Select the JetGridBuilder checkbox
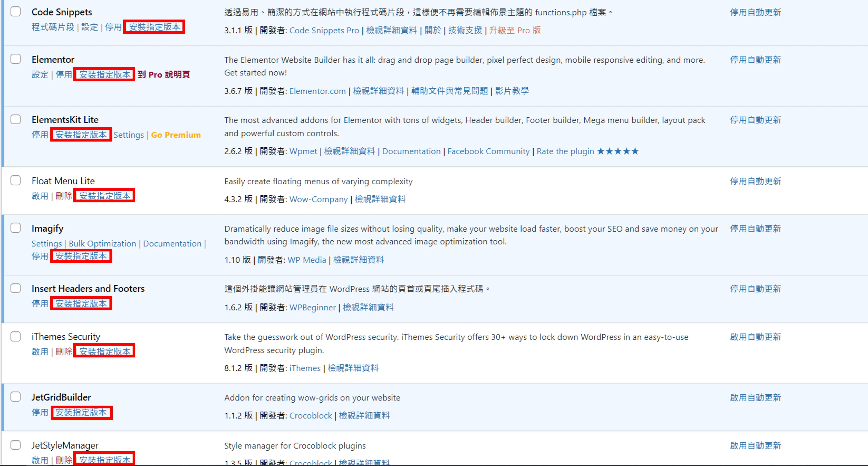The height and width of the screenshot is (466, 868). (16, 397)
